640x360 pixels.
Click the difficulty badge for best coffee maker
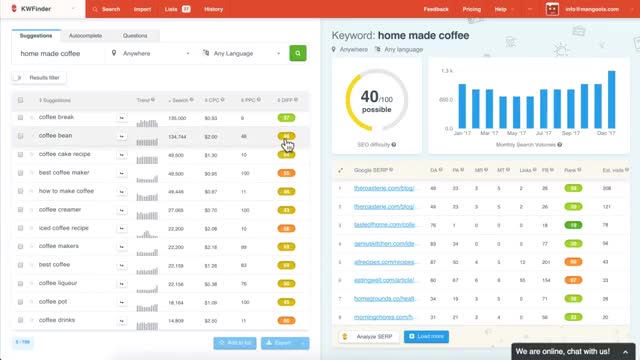287,173
